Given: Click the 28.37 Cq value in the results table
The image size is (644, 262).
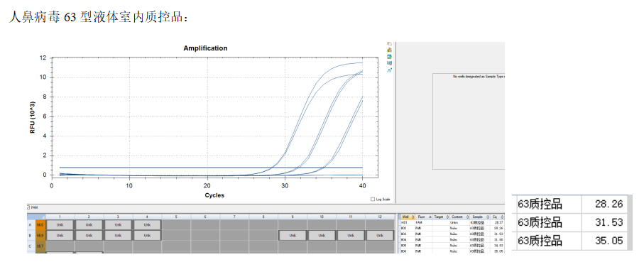Looking at the screenshot, I should [499, 222].
